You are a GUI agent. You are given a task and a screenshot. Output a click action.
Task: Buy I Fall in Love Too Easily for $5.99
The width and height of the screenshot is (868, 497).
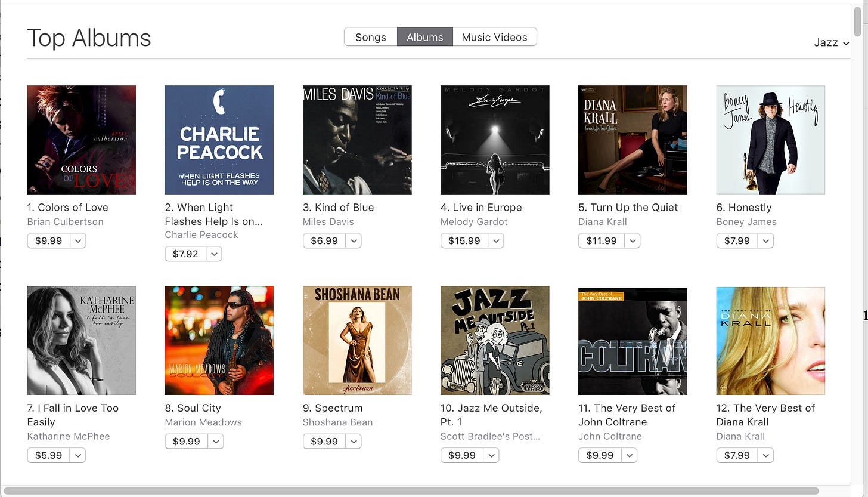(x=49, y=455)
